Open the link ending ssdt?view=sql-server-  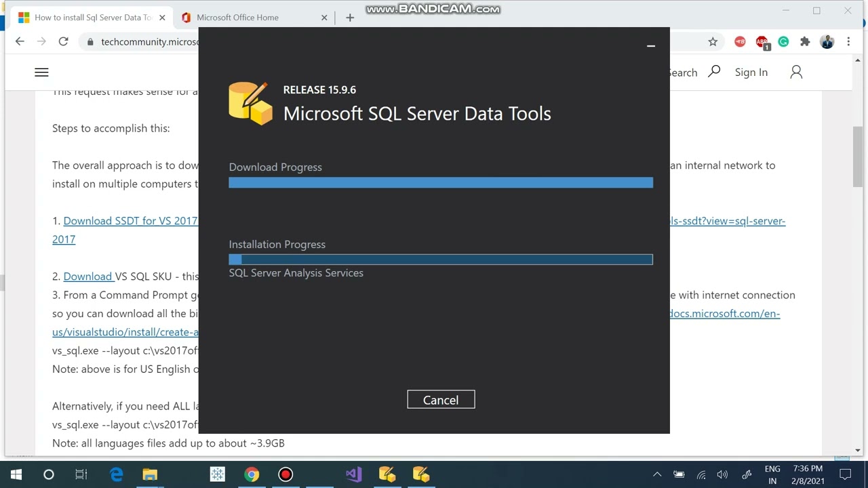pyautogui.click(x=728, y=221)
